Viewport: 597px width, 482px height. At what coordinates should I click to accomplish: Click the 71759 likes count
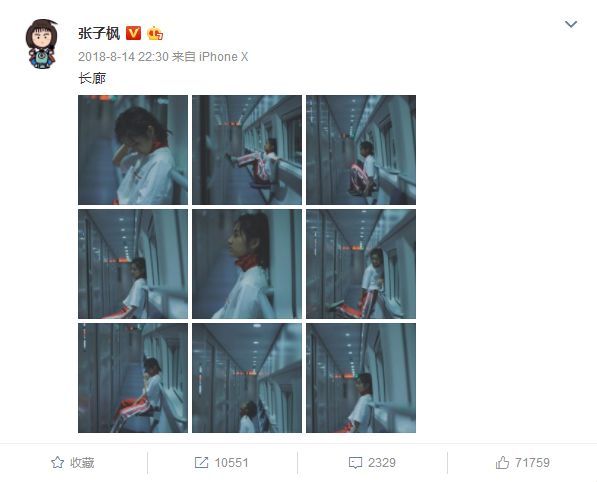pos(532,463)
